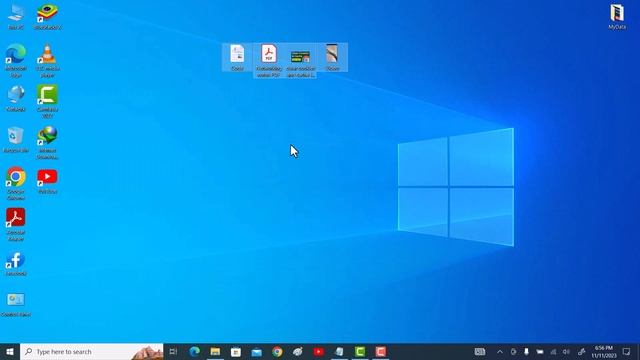Screen dimensions: 640x360
Task: Switch to green Camtasia taskbar app
Action: [x=360, y=351]
